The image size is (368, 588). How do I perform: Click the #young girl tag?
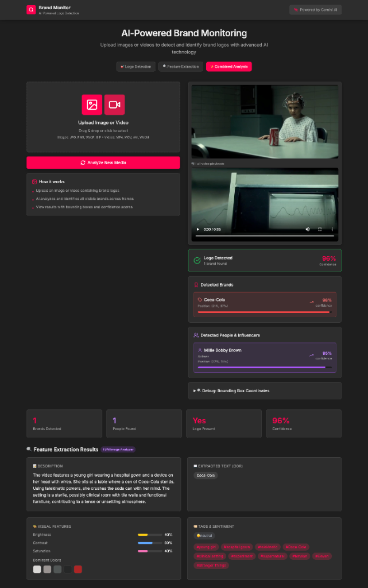(x=206, y=547)
